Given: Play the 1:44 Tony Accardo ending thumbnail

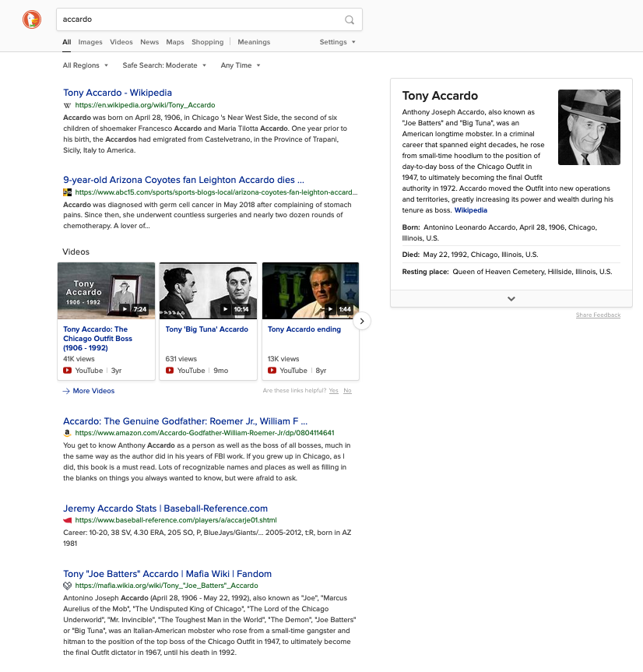Looking at the screenshot, I should pyautogui.click(x=311, y=291).
